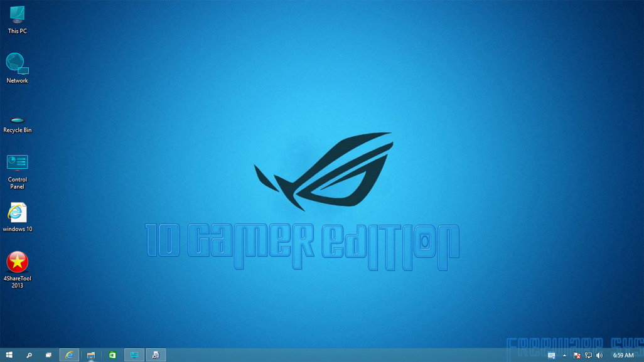
Task: Open the Windows Start menu
Action: point(9,355)
